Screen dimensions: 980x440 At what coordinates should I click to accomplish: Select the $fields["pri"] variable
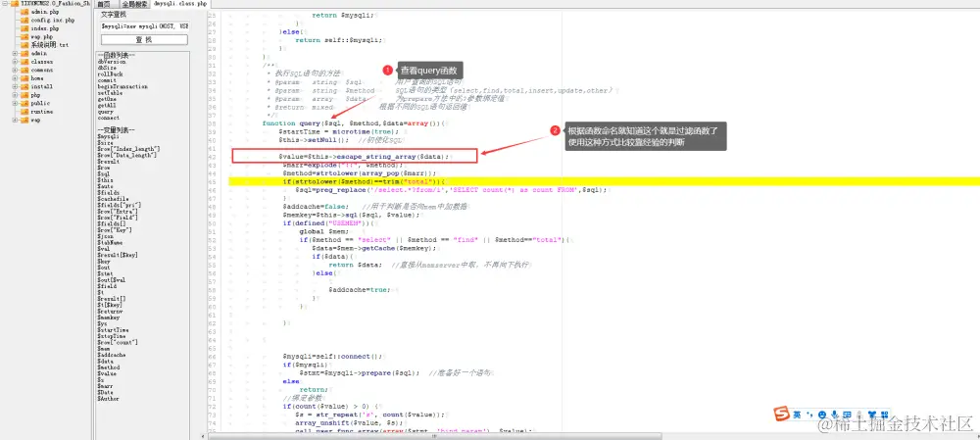click(x=120, y=205)
